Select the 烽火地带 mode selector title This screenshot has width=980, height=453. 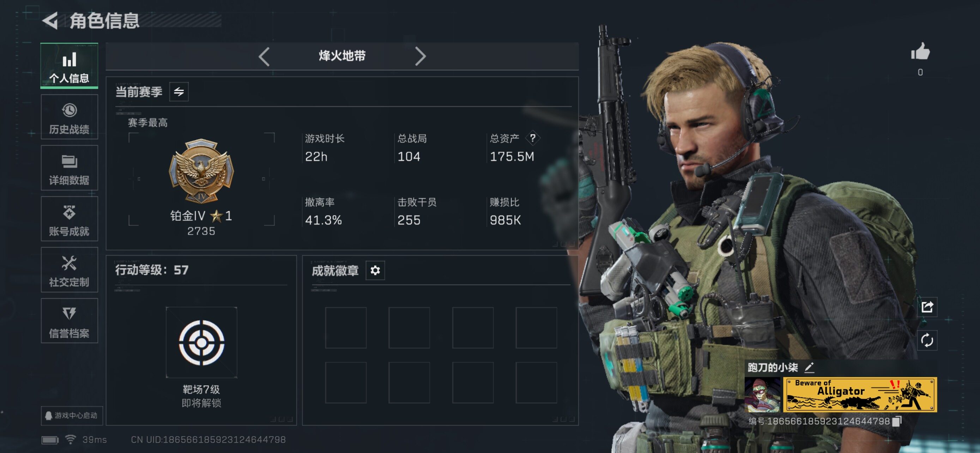click(342, 56)
